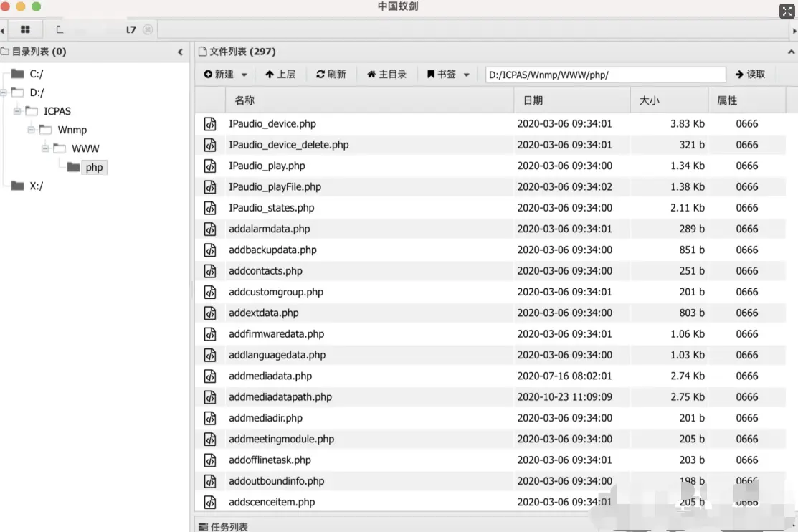798x532 pixels.
Task: Click the 上层 up-level button
Action: 280,75
